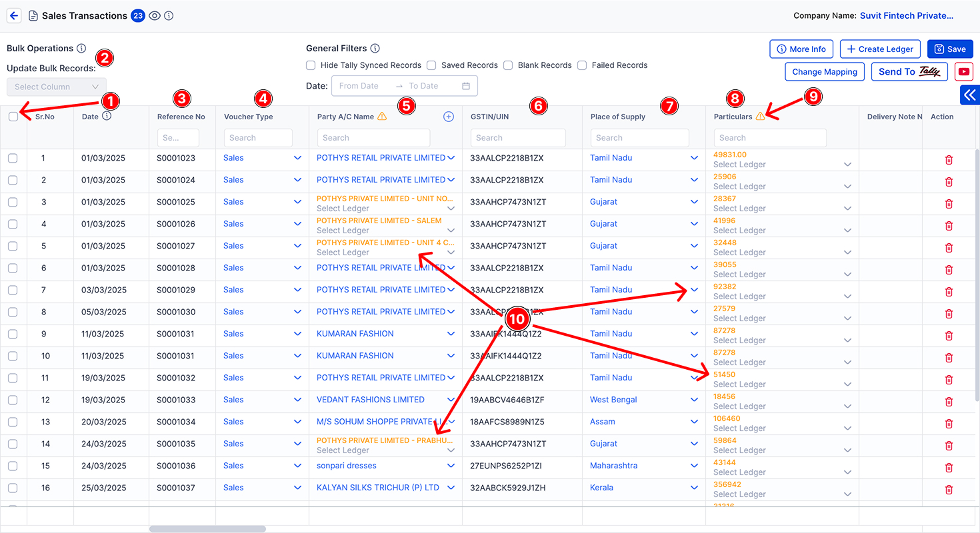Click the Create Ledger button
This screenshot has width=980, height=533.
[x=881, y=49]
